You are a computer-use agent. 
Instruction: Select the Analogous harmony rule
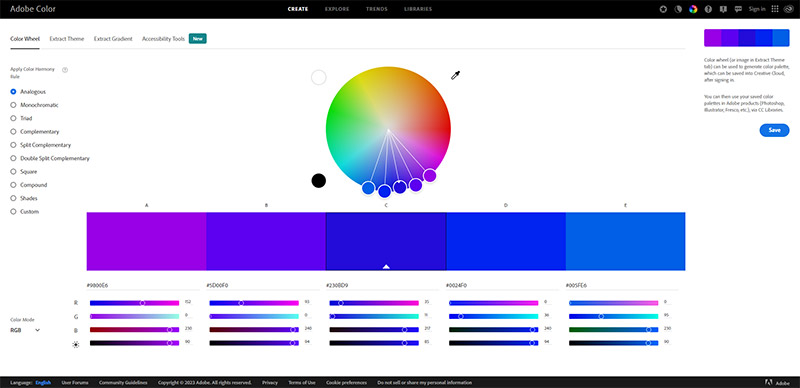click(x=28, y=92)
